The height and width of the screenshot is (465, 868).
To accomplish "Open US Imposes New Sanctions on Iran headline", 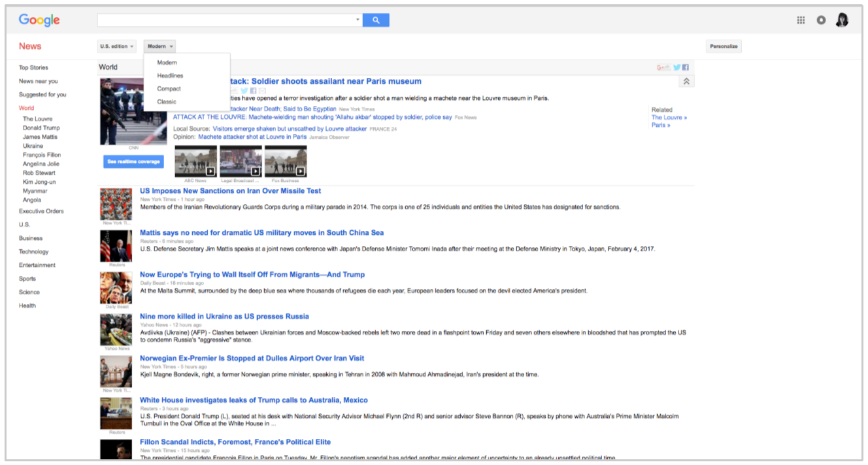I will tap(230, 191).
